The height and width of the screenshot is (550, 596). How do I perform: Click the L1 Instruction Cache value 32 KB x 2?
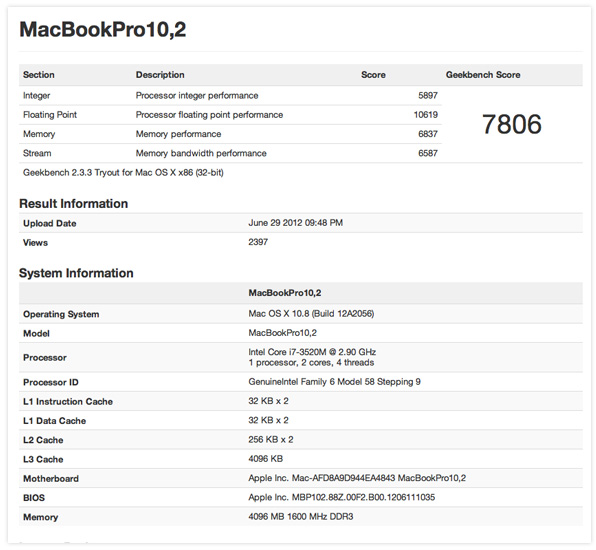point(268,401)
